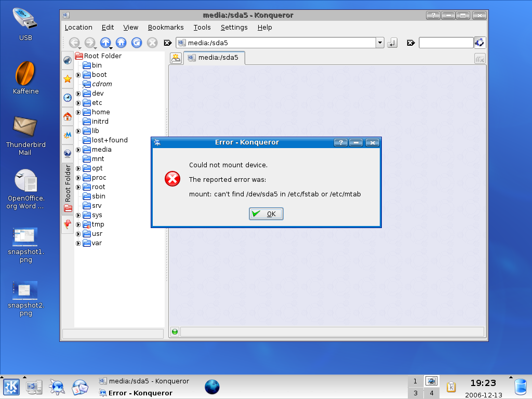Viewport: 532px width, 399px height.
Task: Open the Bookmarks menu
Action: (x=166, y=28)
